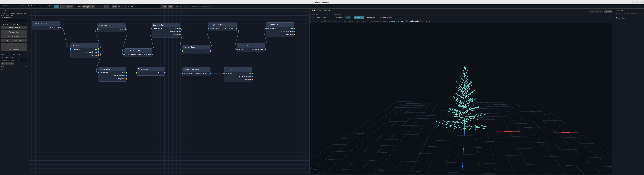
Task: Click the Patterned Children output port dot
Action: coord(265,49)
